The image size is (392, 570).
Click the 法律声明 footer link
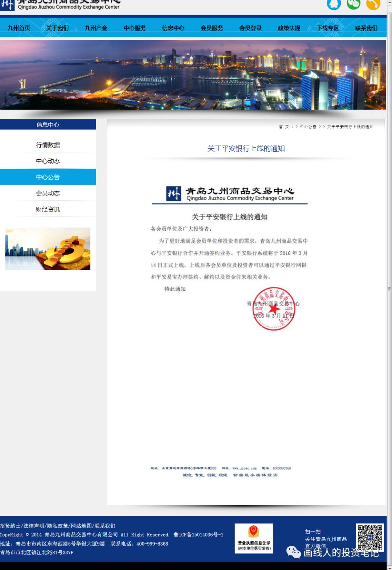(34, 526)
